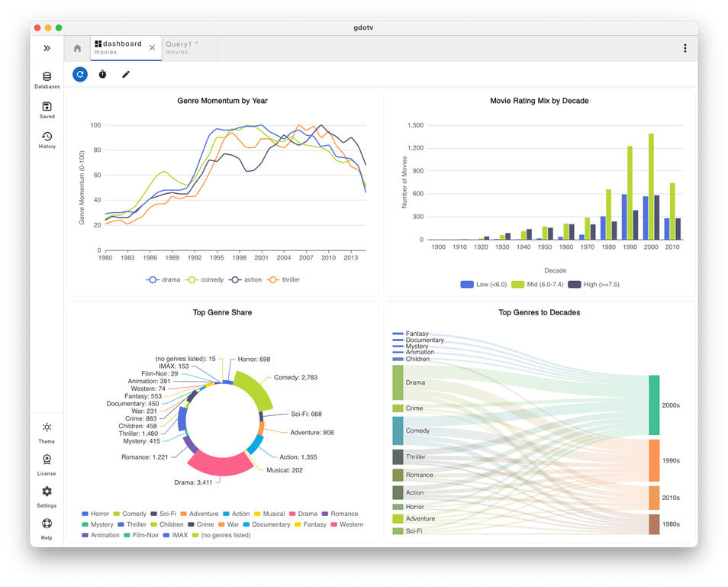Open the Databases panel
This screenshot has width=728, height=587.
pyautogui.click(x=47, y=79)
